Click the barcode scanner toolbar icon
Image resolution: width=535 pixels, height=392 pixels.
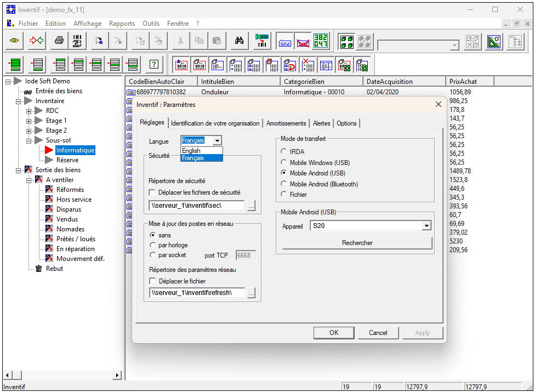[261, 41]
